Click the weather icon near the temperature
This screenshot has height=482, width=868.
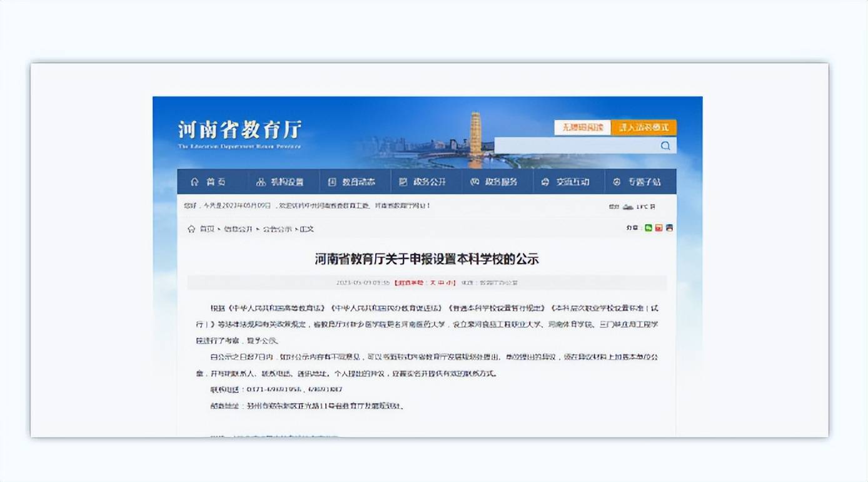(x=628, y=207)
